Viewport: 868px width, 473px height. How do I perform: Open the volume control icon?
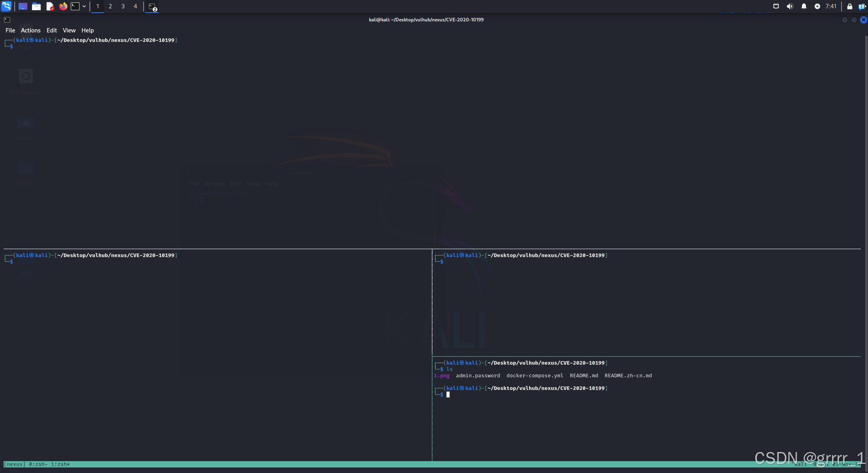(x=790, y=6)
